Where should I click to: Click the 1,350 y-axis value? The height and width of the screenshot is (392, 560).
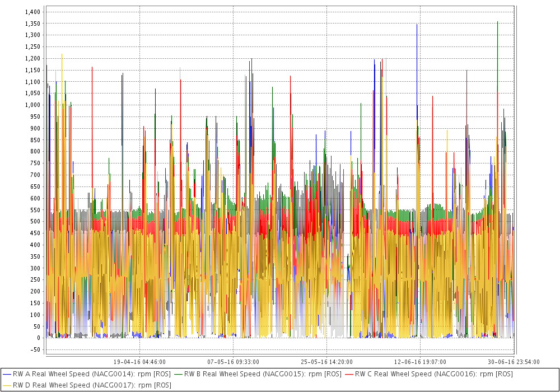[x=32, y=24]
